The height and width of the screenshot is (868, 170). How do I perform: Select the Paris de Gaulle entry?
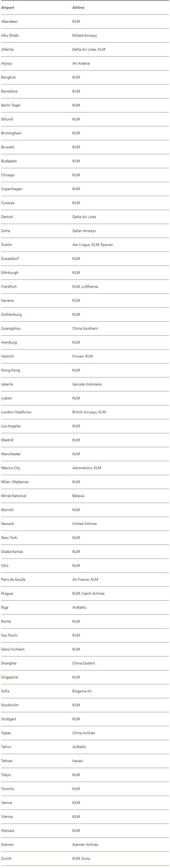coord(13,579)
